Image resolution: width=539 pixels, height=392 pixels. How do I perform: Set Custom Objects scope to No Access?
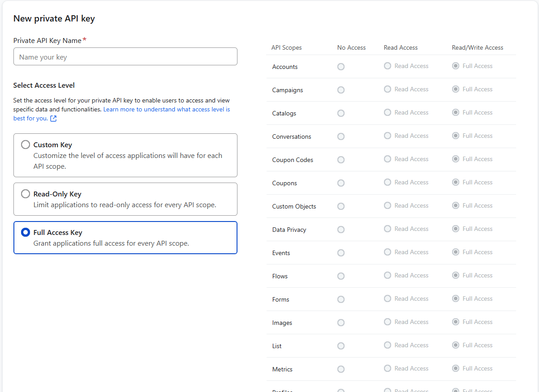(341, 206)
